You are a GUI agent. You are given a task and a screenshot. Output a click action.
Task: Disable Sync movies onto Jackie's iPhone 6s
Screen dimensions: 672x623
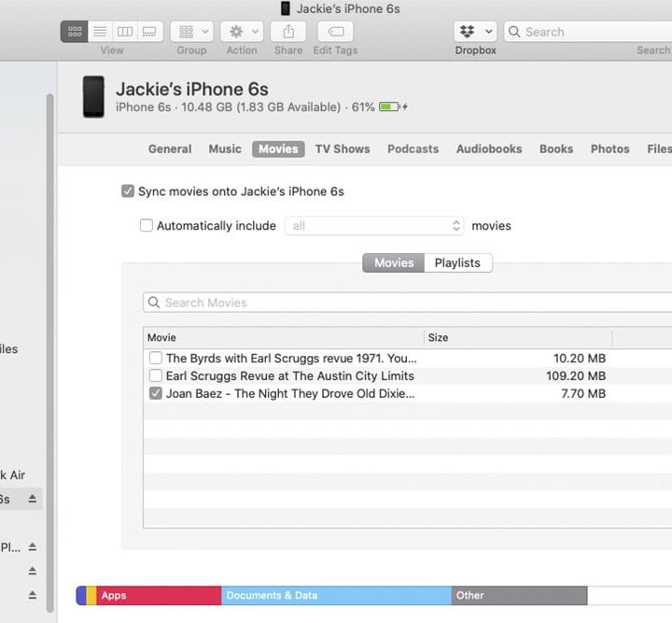(x=128, y=191)
